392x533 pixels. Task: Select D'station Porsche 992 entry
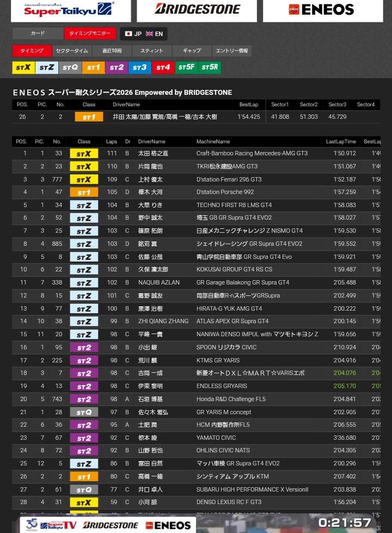(225, 192)
